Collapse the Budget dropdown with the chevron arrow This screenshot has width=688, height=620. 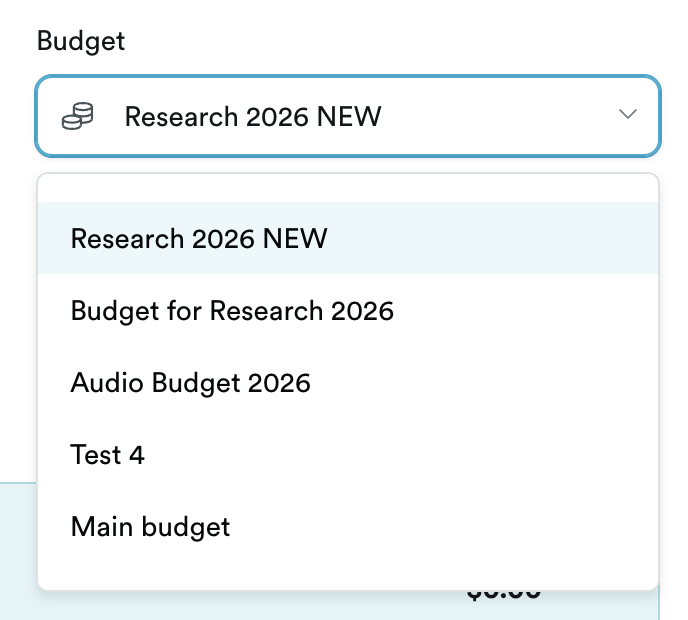pos(627,114)
